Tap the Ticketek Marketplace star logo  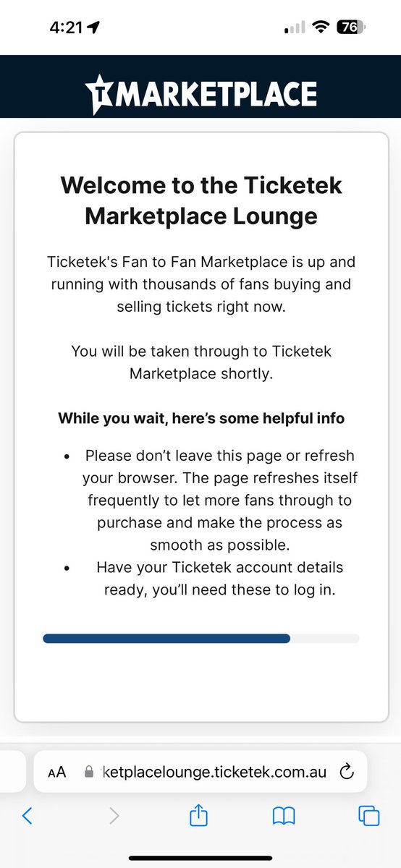(99, 93)
